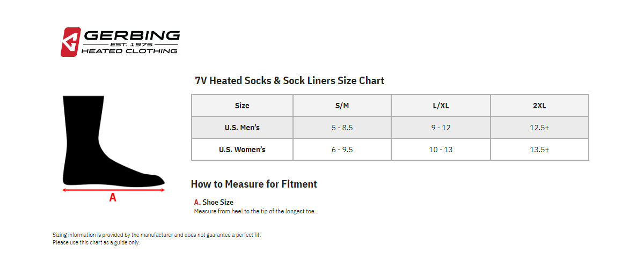Select the L/XL column header

(x=441, y=106)
